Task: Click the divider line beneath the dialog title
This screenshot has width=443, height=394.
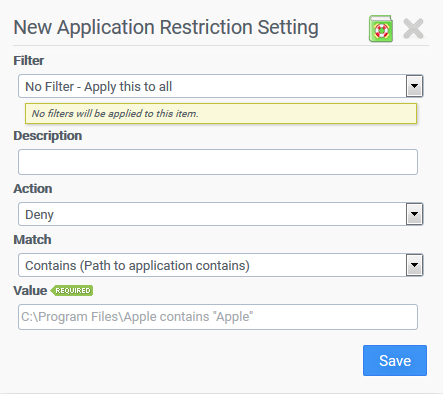Action: point(221,45)
